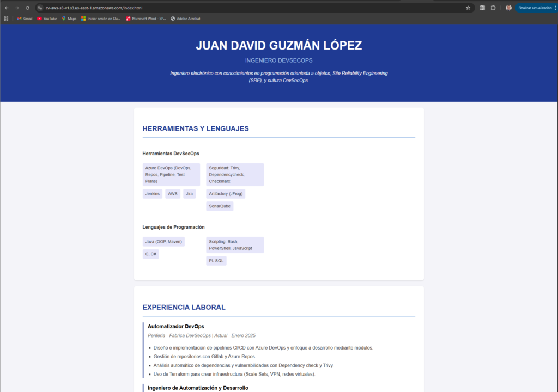558x392 pixels.
Task: Click the browser back arrow
Action: coord(6,8)
